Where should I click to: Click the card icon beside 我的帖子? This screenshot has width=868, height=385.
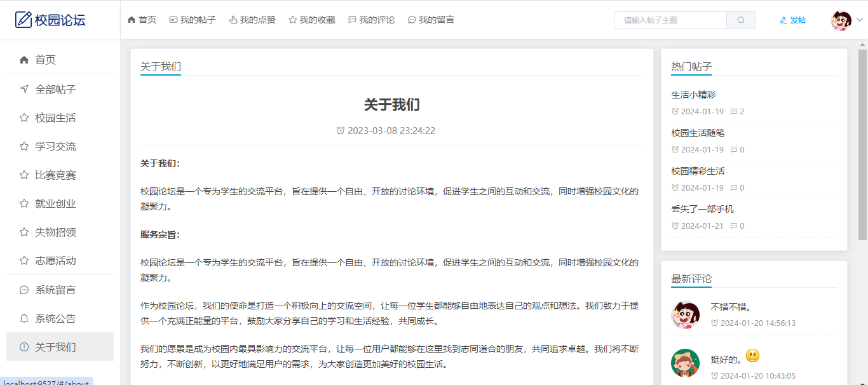(x=173, y=20)
